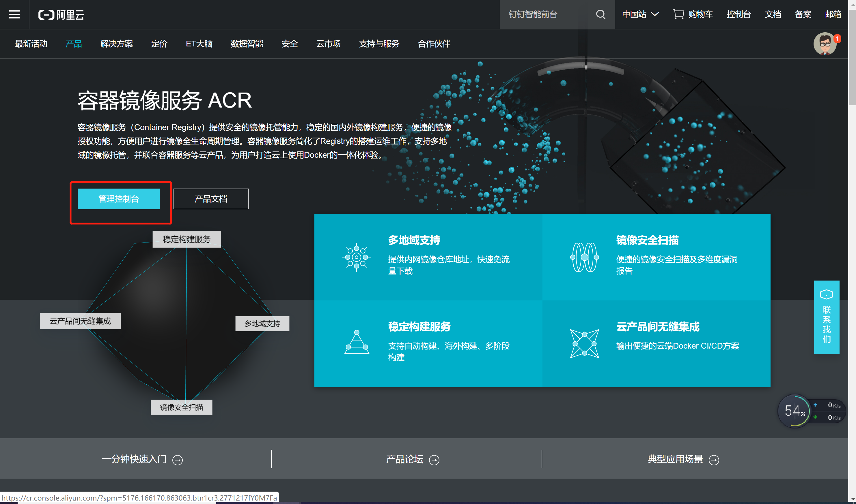This screenshot has height=504, width=856.
Task: Click the hamburger menu icon
Action: (14, 14)
